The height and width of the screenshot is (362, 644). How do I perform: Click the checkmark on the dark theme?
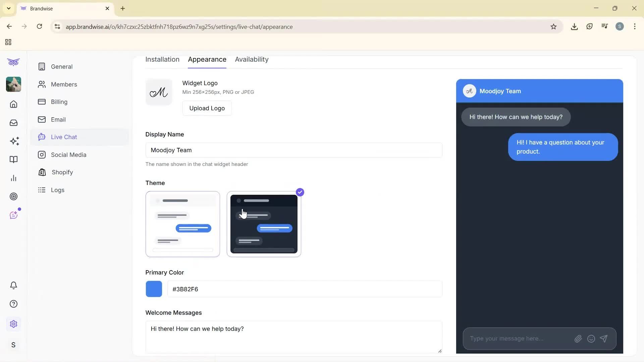pos(300,192)
